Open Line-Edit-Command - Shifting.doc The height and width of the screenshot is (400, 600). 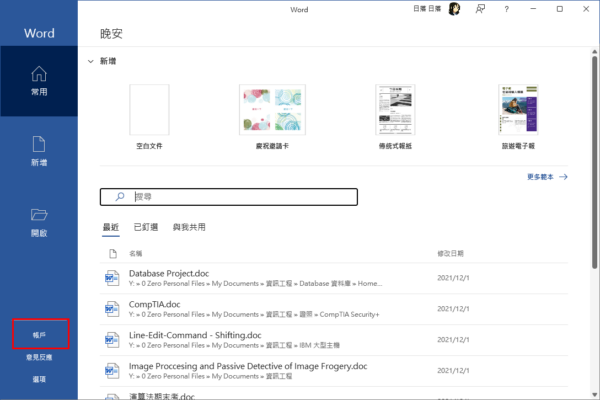(x=334, y=340)
